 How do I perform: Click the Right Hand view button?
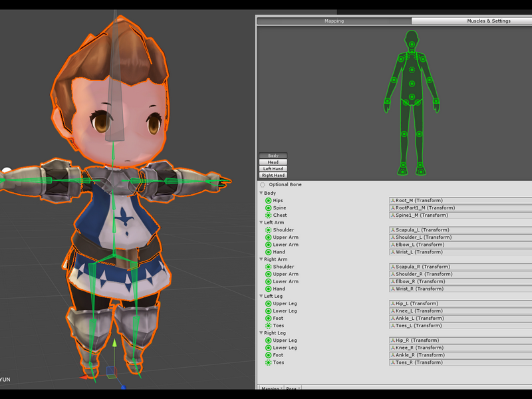(273, 176)
